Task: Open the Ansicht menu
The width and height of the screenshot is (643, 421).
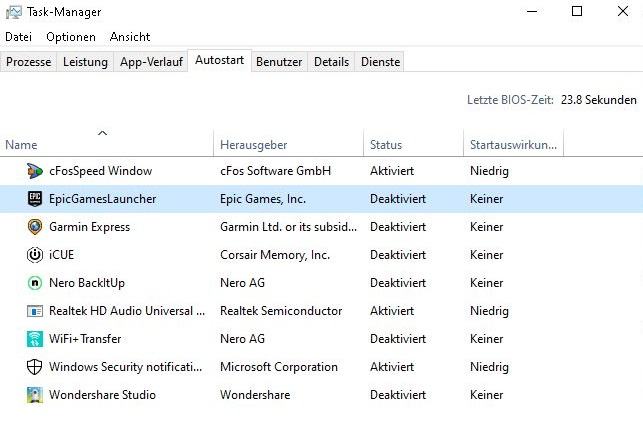Action: tap(130, 37)
